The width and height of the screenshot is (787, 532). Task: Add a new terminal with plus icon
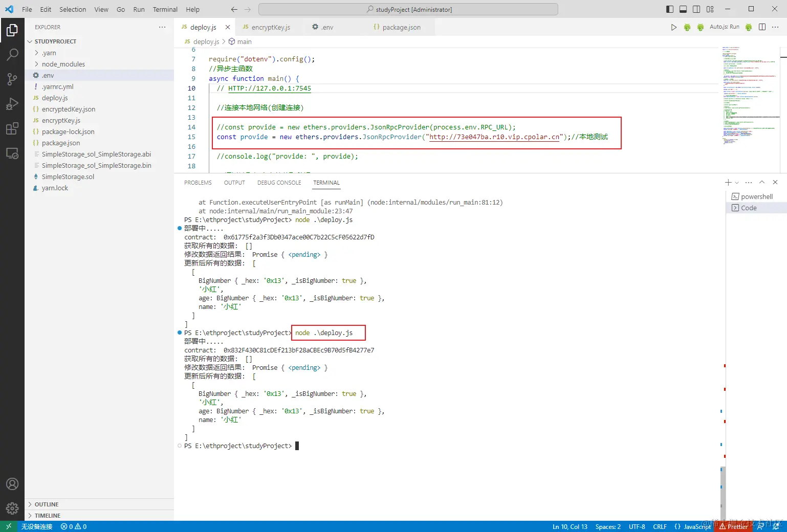728,183
